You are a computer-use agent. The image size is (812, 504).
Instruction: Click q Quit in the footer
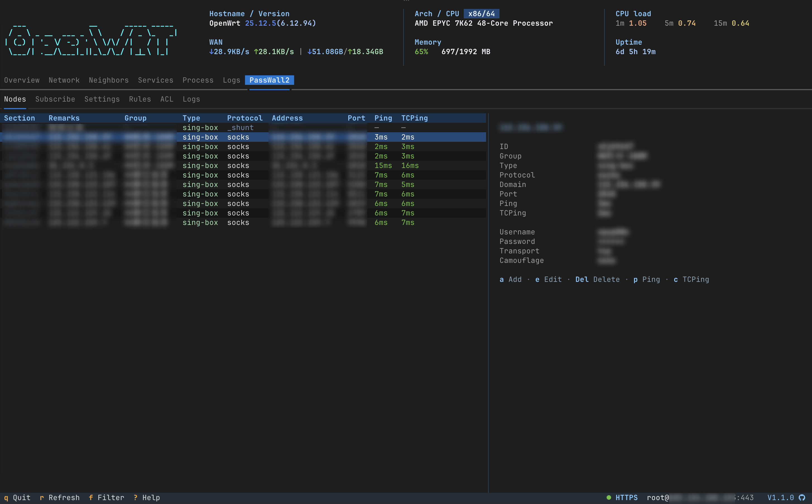[17, 498]
